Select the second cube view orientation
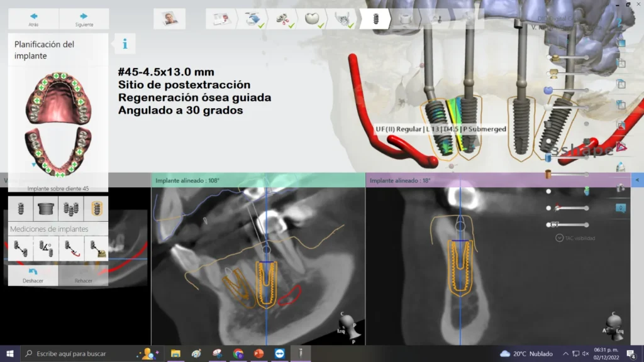This screenshot has width=644, height=362. (621, 63)
